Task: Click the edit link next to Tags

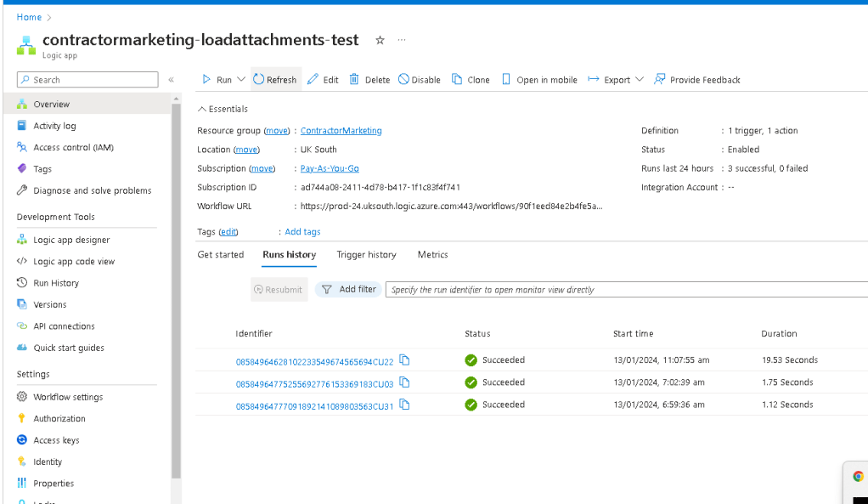Action: pyautogui.click(x=228, y=231)
